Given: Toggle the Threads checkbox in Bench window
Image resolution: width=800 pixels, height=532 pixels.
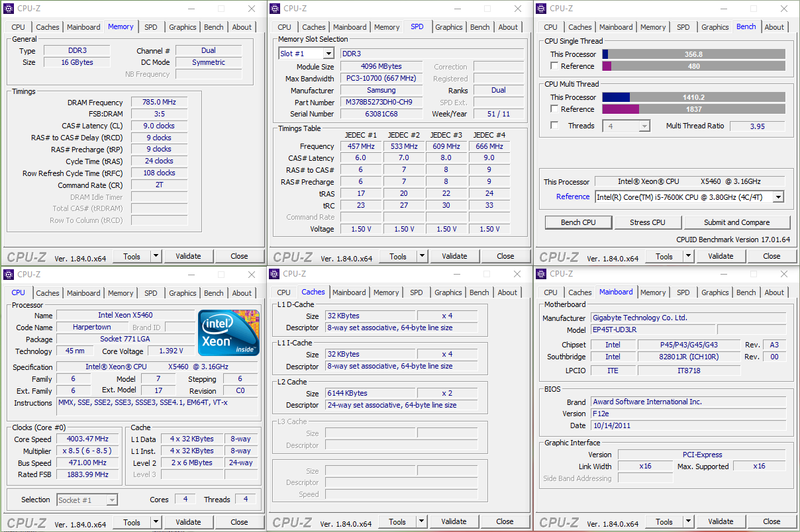Looking at the screenshot, I should tap(554, 126).
